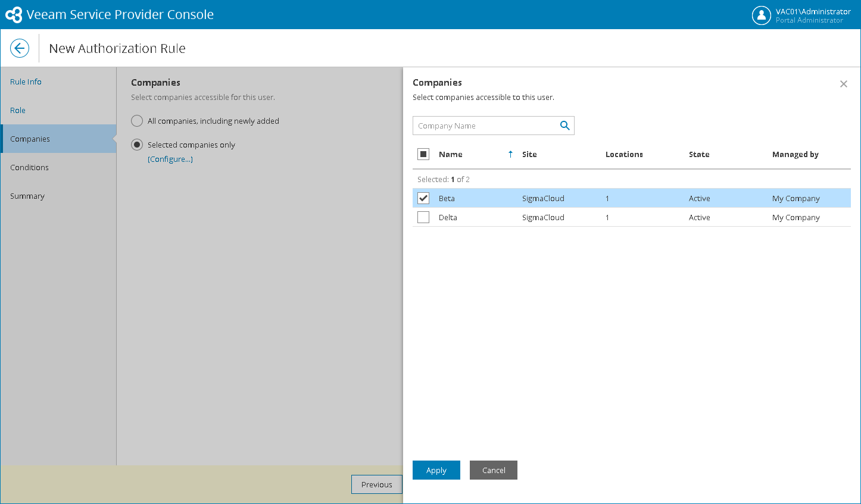Go to the Role step

click(18, 110)
